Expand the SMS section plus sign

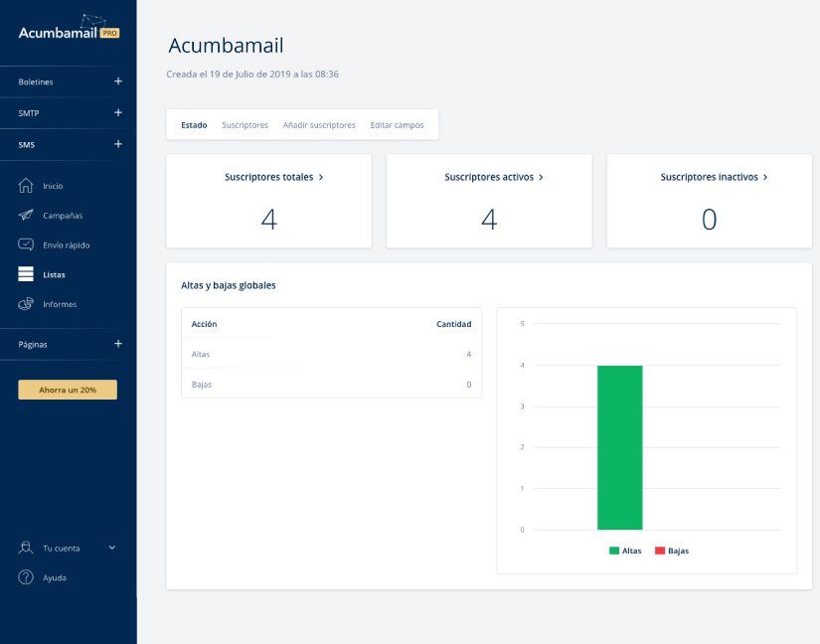pyautogui.click(x=118, y=144)
